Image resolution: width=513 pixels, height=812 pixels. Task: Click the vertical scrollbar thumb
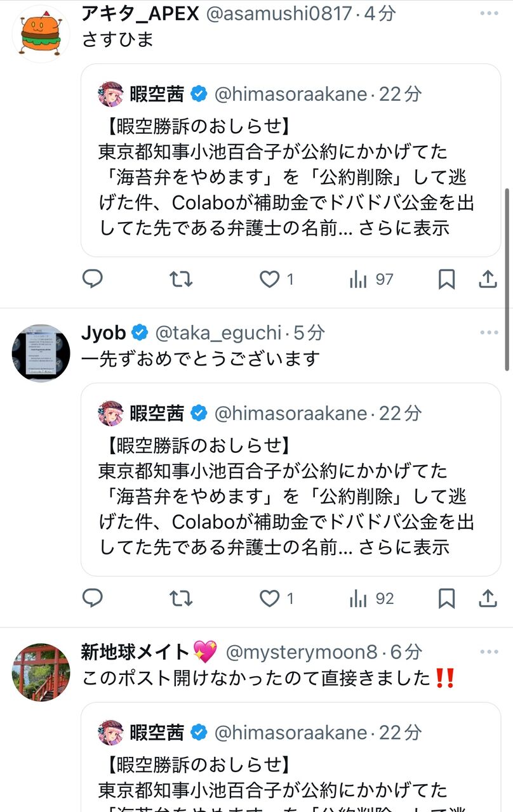pyautogui.click(x=507, y=279)
